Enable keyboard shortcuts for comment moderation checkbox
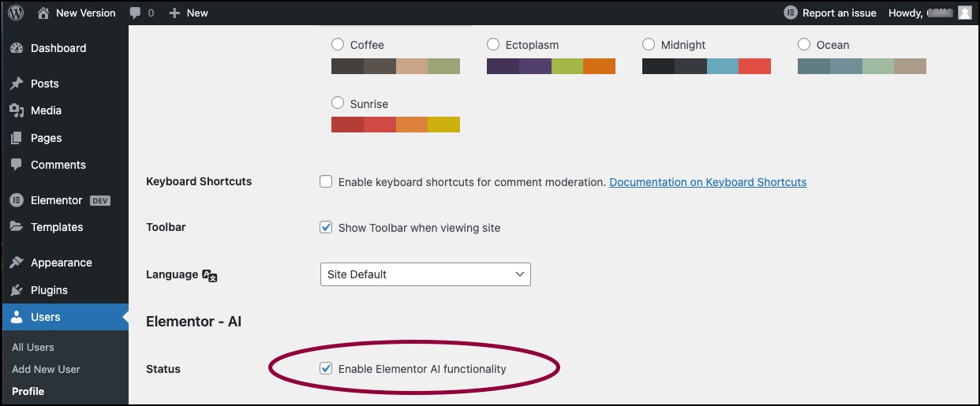Screen dimensions: 980x406 [x=326, y=181]
